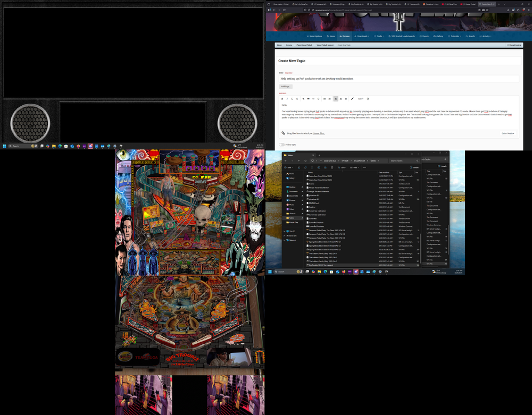
Task: Click the Details button in front File Explorer
Action: coord(414,167)
